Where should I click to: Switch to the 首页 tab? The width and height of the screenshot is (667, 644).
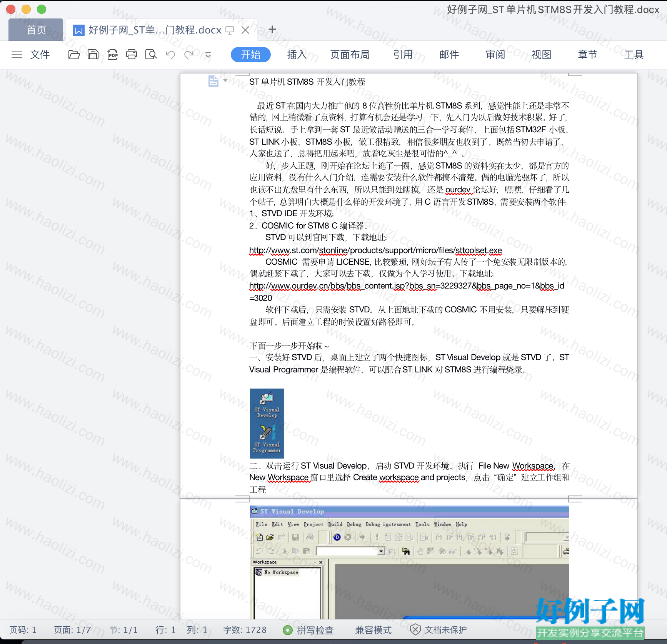click(x=36, y=30)
